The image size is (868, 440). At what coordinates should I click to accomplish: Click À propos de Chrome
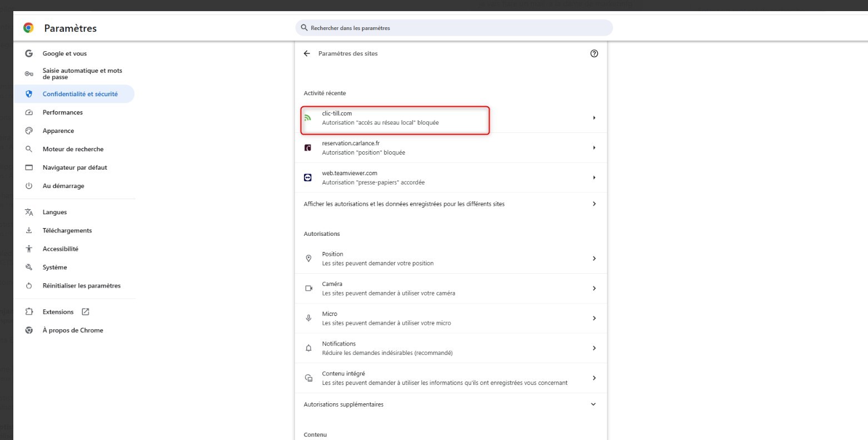(x=73, y=330)
